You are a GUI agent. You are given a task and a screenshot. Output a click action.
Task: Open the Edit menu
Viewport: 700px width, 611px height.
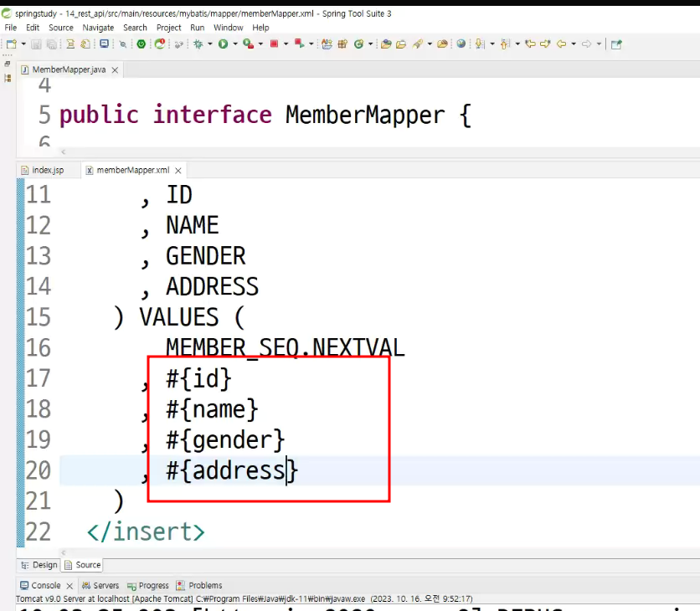pos(33,28)
